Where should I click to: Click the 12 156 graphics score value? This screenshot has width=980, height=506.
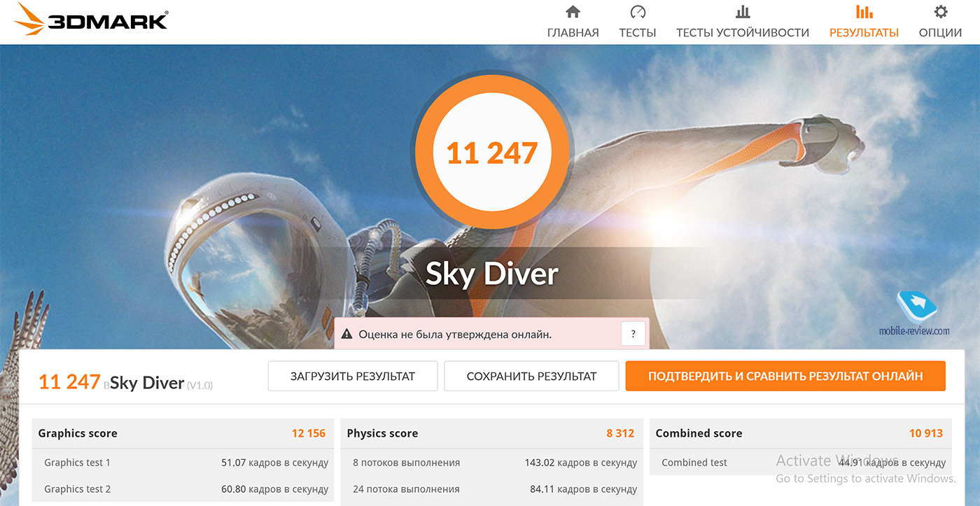309,433
